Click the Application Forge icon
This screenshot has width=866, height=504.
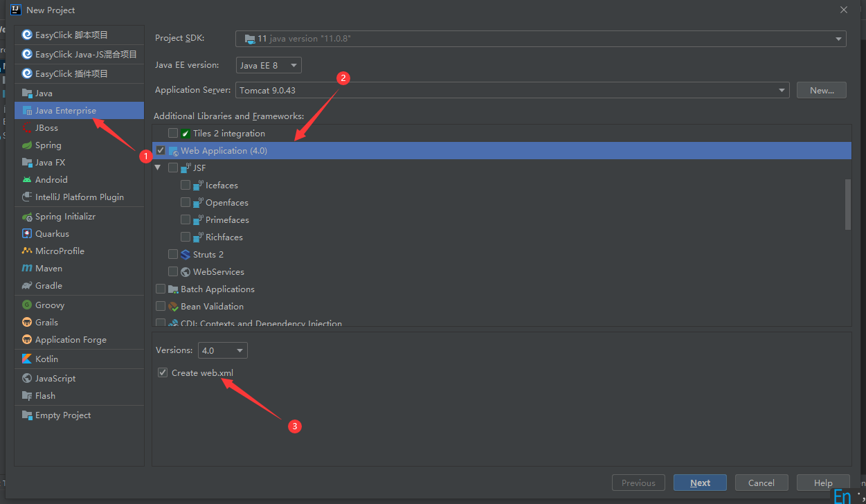[27, 340]
